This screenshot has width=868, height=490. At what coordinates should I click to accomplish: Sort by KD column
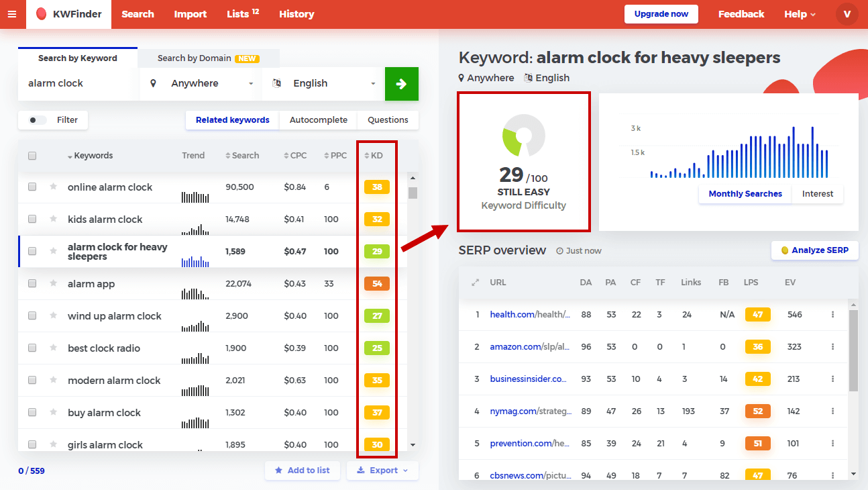coord(374,156)
